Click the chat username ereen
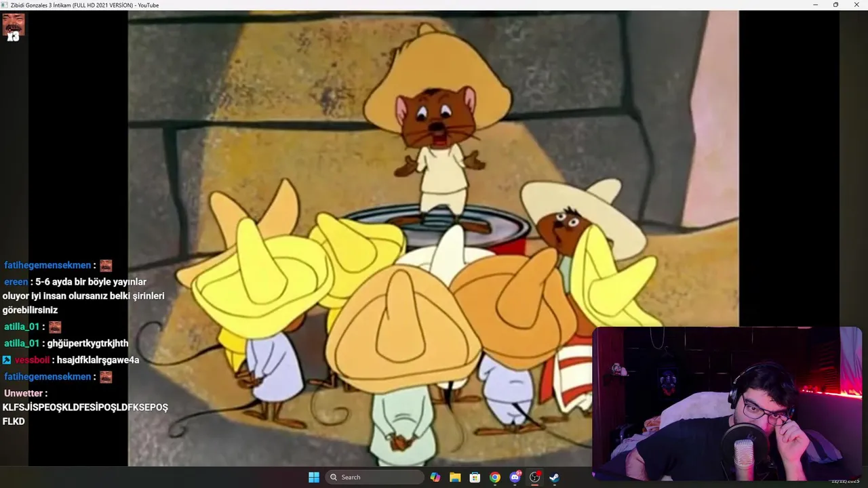The height and width of the screenshot is (488, 868). [16, 282]
